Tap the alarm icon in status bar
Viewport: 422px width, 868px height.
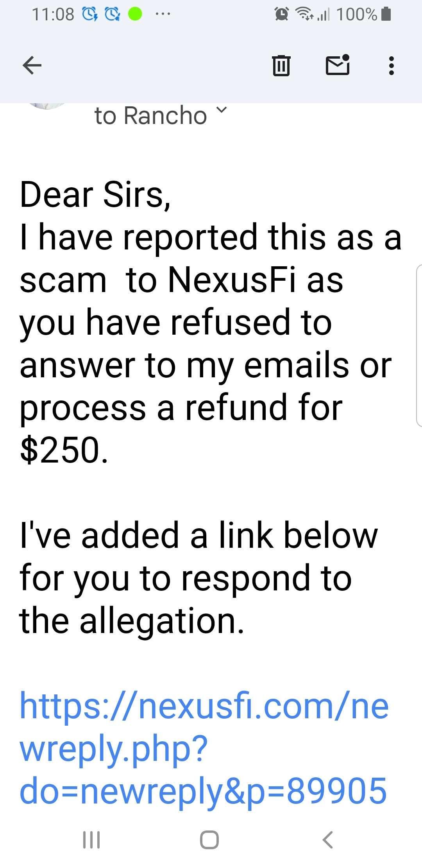point(282,14)
